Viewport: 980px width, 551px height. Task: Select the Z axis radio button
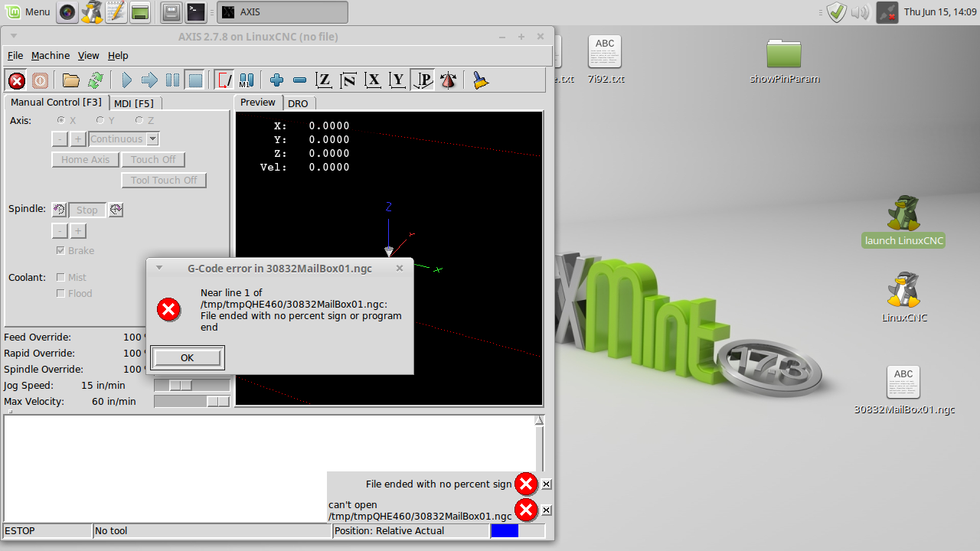[139, 120]
